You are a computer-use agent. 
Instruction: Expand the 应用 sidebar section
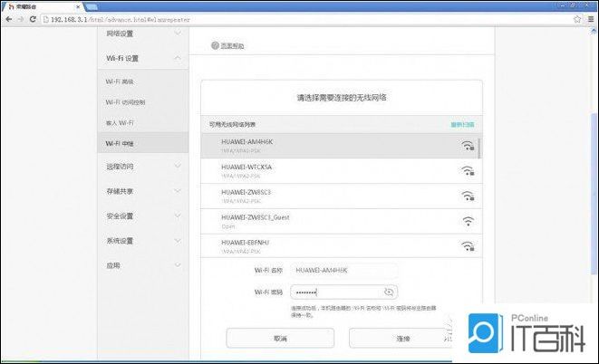click(143, 265)
